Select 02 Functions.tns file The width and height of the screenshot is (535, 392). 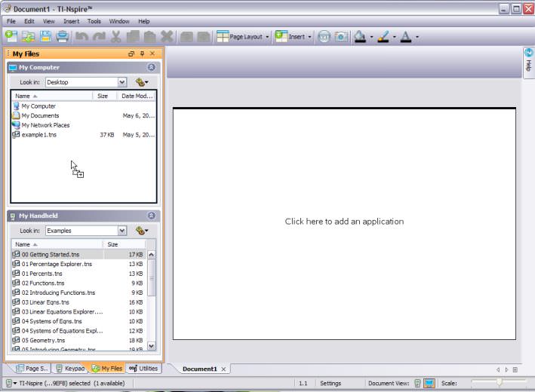[x=78, y=283]
